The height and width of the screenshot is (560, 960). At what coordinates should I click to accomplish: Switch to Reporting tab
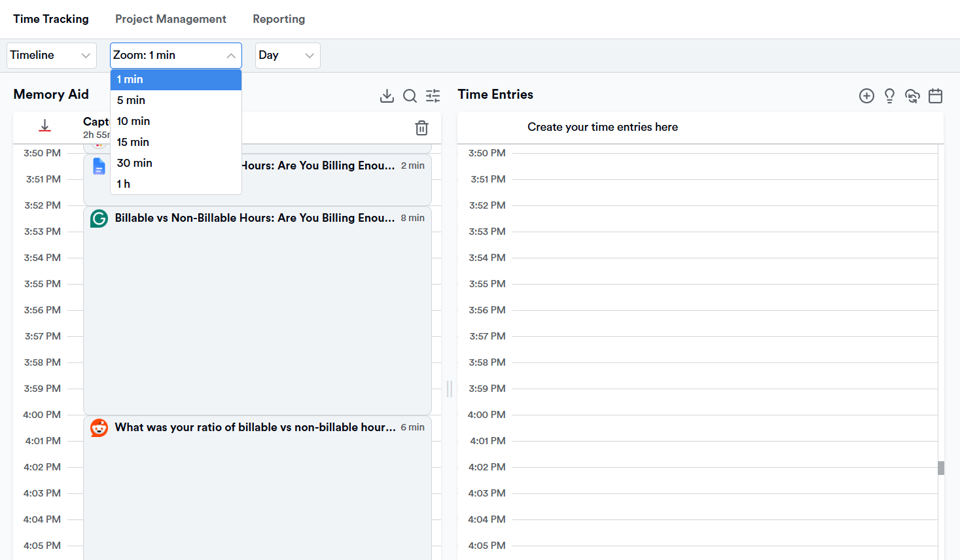pyautogui.click(x=279, y=19)
